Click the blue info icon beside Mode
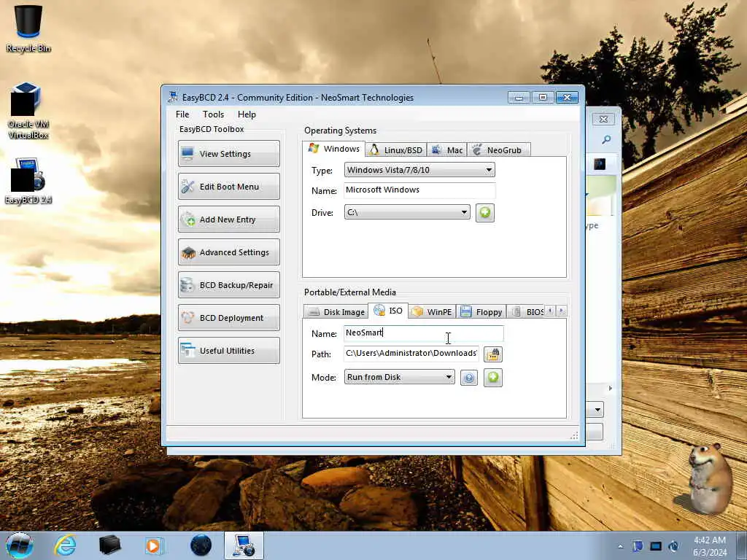The image size is (747, 560). (x=469, y=378)
